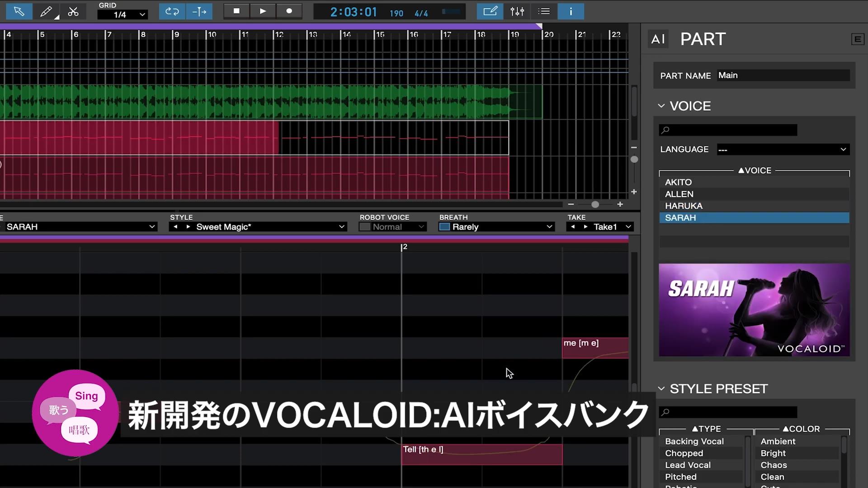Toggle the playback follow cursor icon

click(x=199, y=11)
